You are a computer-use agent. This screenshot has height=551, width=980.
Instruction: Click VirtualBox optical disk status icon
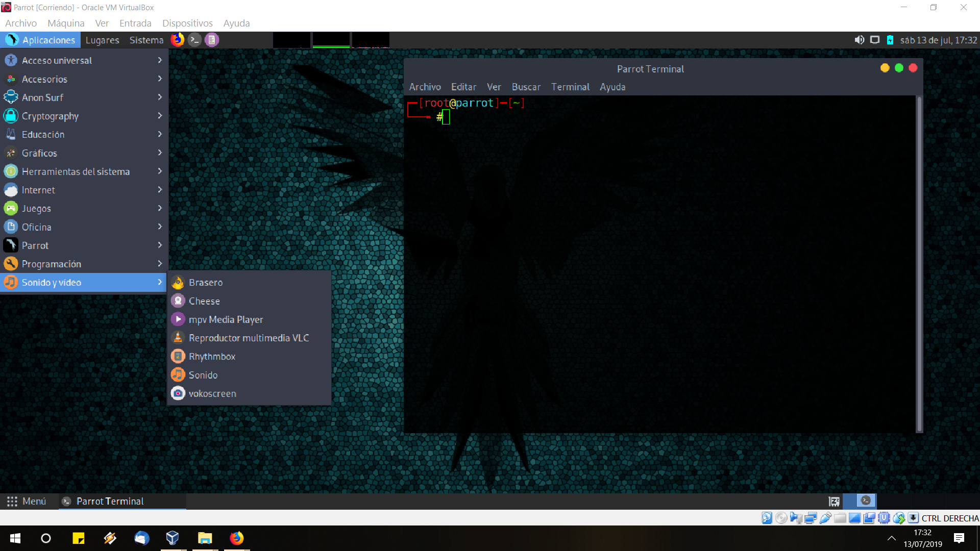pos(781,518)
